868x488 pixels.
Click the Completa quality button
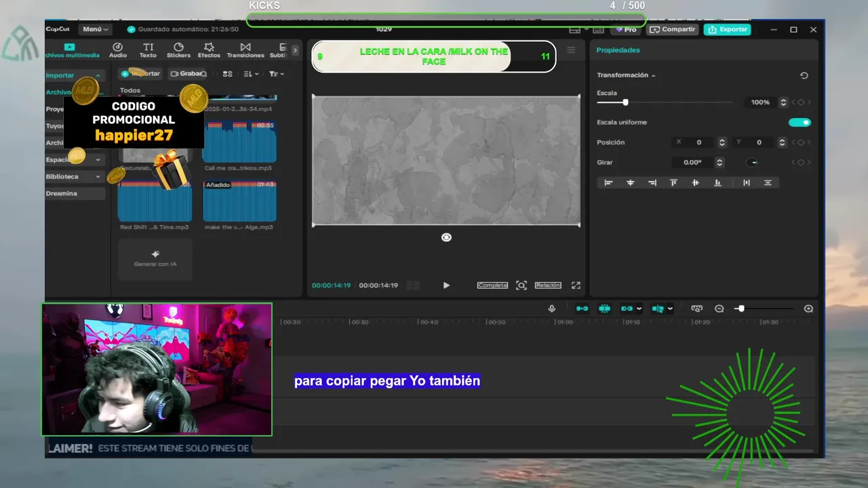(x=492, y=285)
